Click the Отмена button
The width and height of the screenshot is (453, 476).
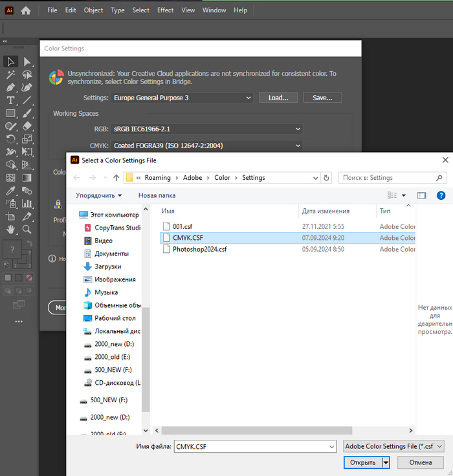421,462
